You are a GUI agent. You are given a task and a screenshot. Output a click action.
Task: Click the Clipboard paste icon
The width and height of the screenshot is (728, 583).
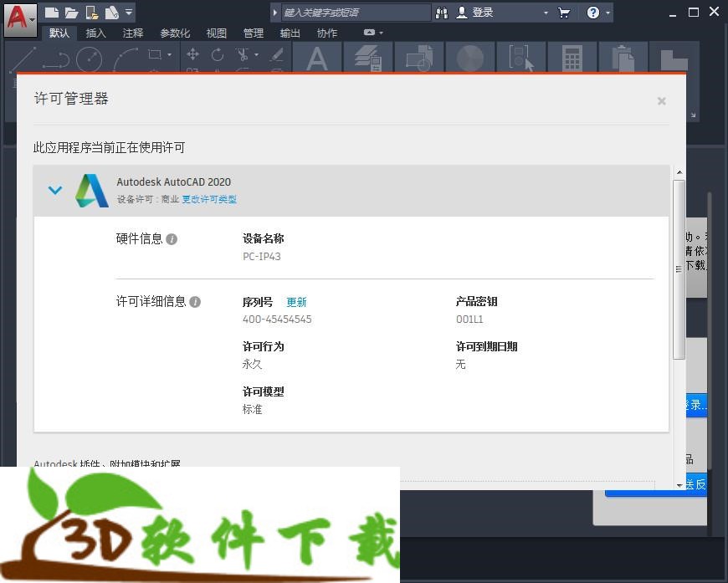click(x=623, y=59)
